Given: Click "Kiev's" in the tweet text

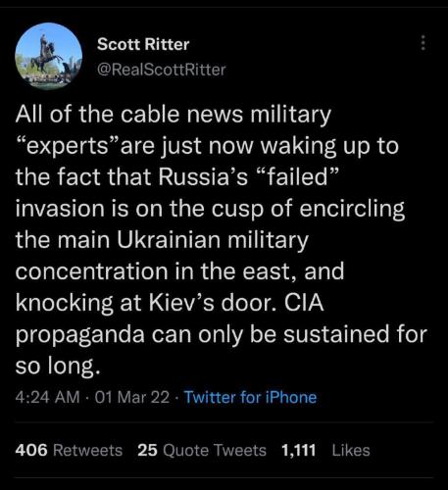Looking at the screenshot, I should click(x=181, y=303).
